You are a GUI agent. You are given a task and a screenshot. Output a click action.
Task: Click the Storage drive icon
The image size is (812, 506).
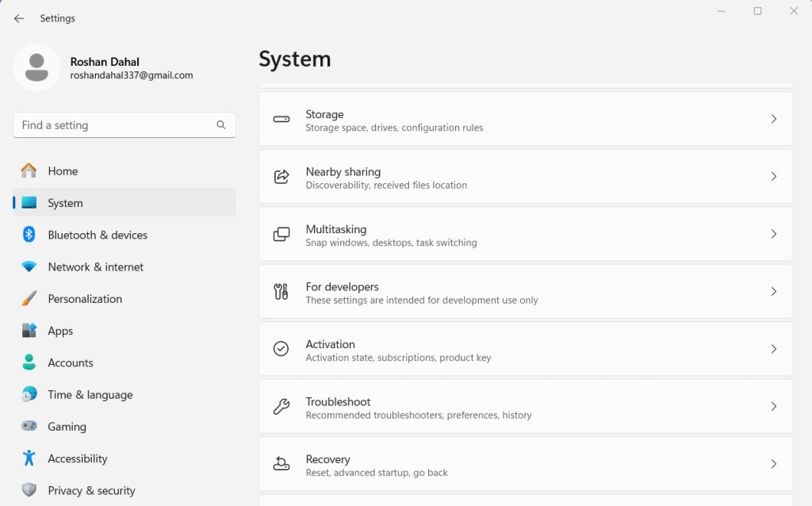[282, 119]
